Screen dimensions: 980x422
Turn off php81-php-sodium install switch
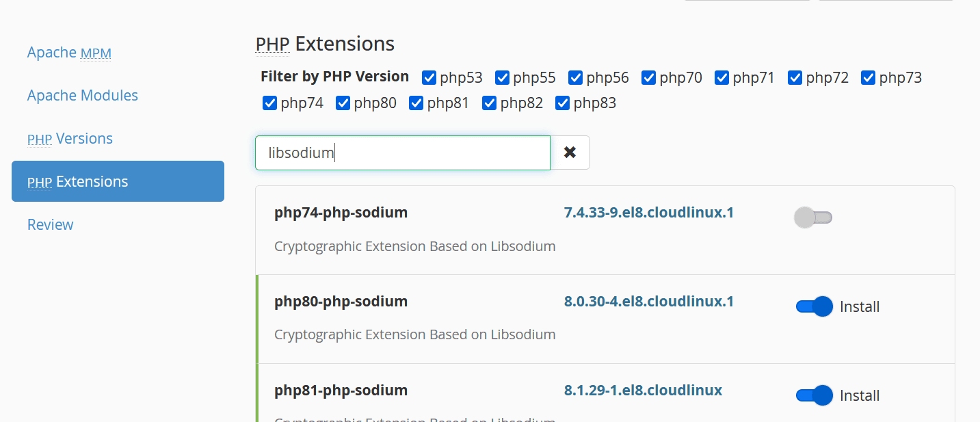pyautogui.click(x=814, y=395)
